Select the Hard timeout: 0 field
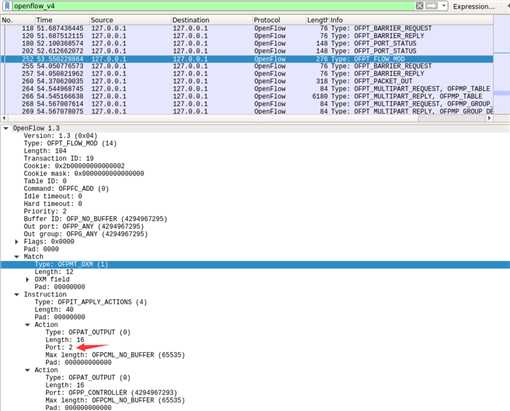510x411 pixels. (x=53, y=204)
